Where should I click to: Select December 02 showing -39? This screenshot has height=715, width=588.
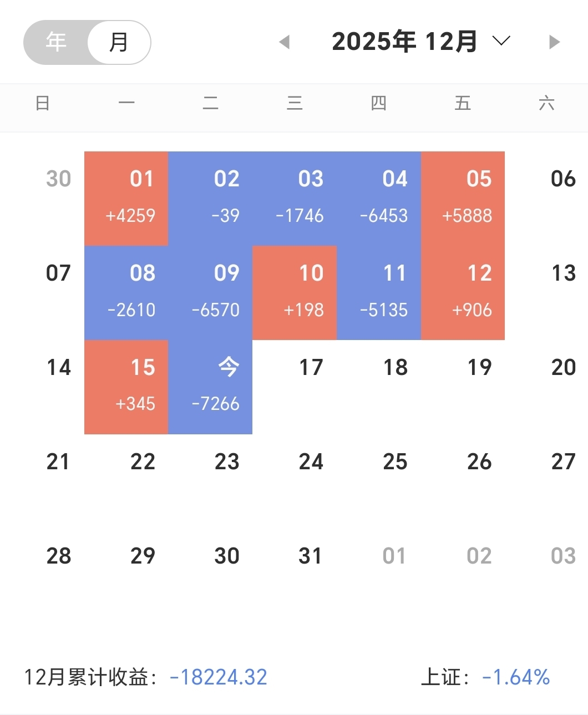tap(211, 199)
